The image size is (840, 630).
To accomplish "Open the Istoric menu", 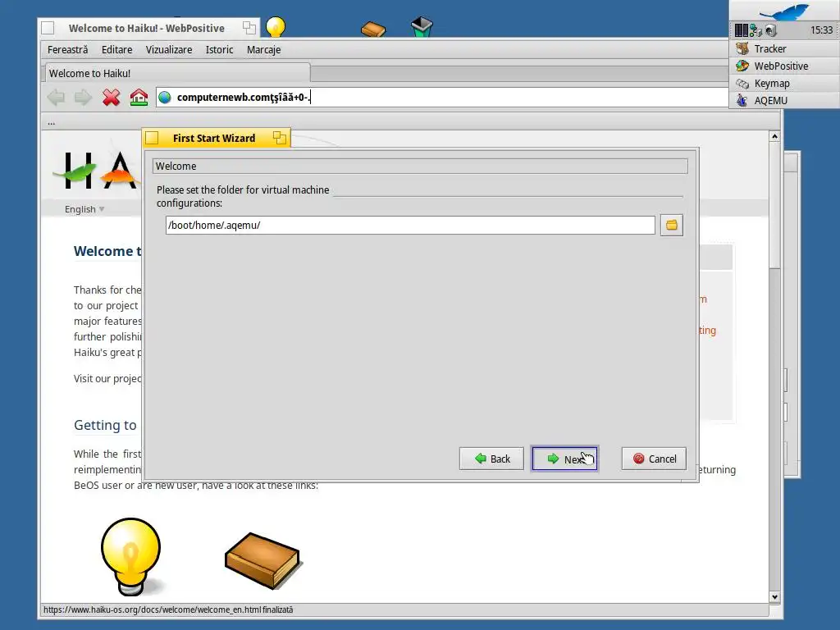I will tap(219, 50).
